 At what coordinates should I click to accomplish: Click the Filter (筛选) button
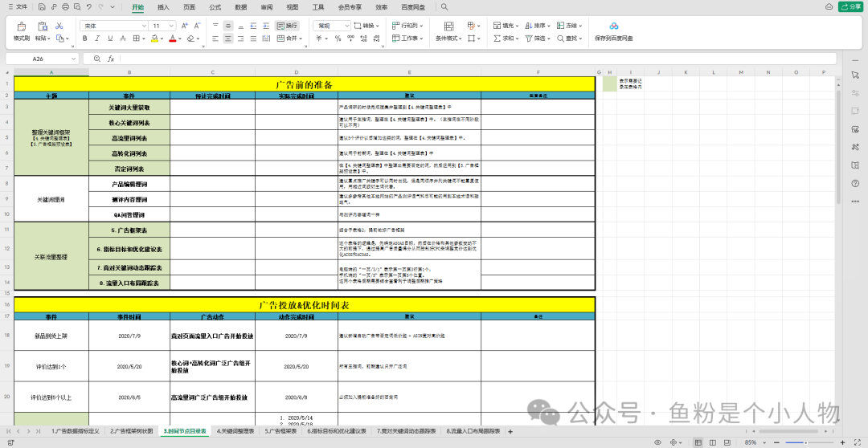coord(538,39)
